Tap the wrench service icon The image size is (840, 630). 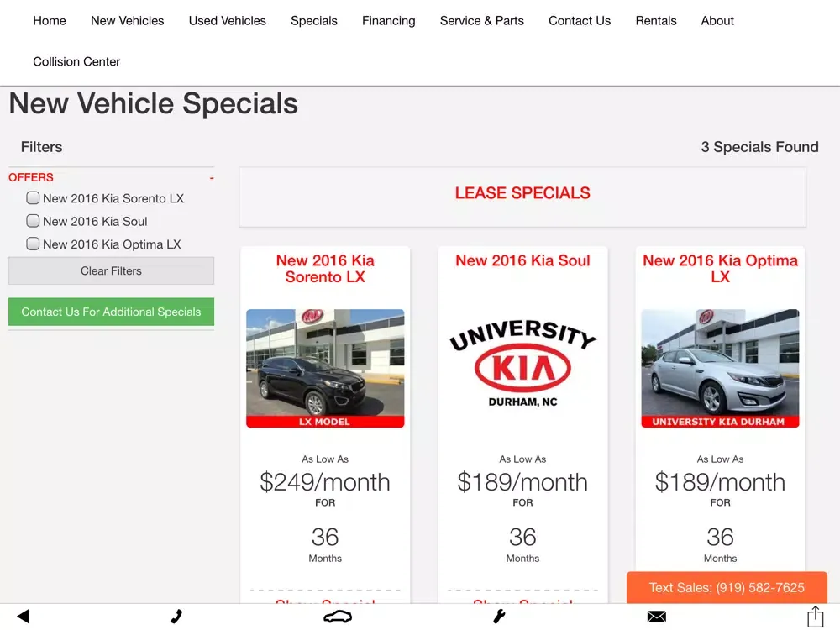coord(499,617)
